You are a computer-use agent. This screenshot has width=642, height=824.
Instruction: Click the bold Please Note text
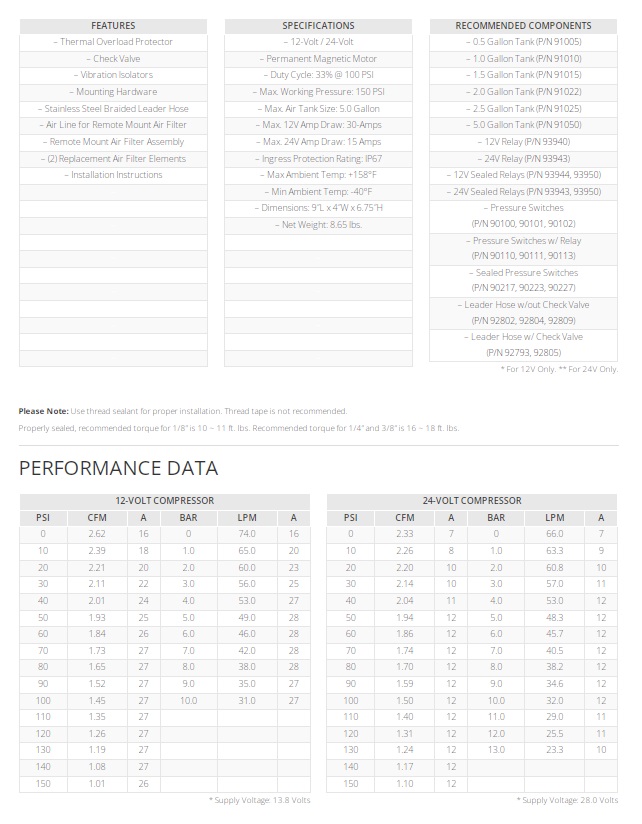44,411
